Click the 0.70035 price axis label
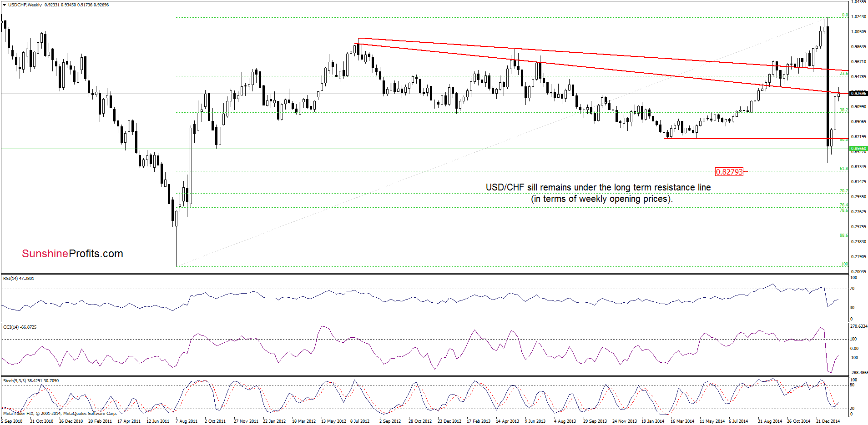868x425 pixels. pos(859,272)
